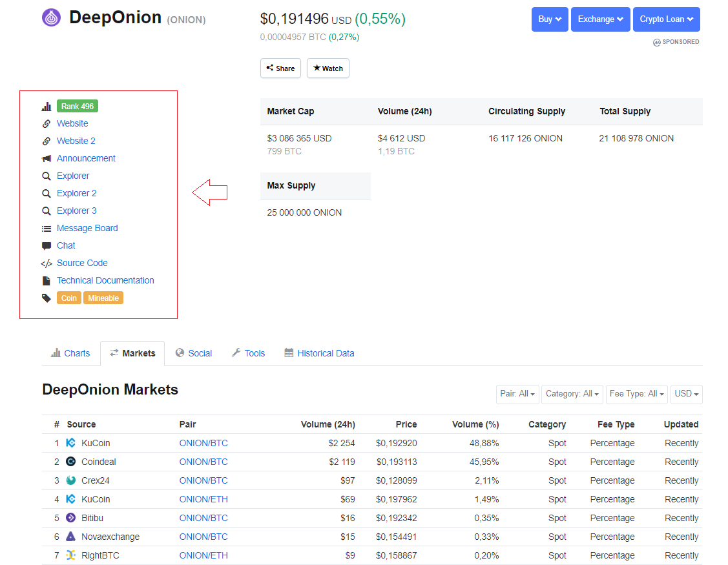728x565 pixels.
Task: Click the Coin tag
Action: (68, 298)
